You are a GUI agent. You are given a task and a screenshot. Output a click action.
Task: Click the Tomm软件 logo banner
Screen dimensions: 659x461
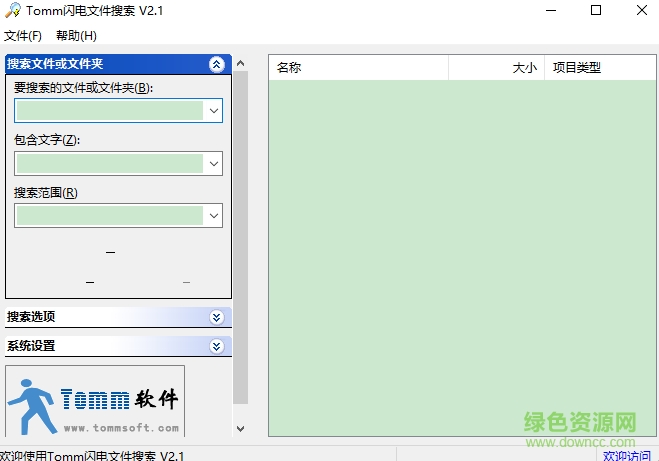pyautogui.click(x=95, y=401)
